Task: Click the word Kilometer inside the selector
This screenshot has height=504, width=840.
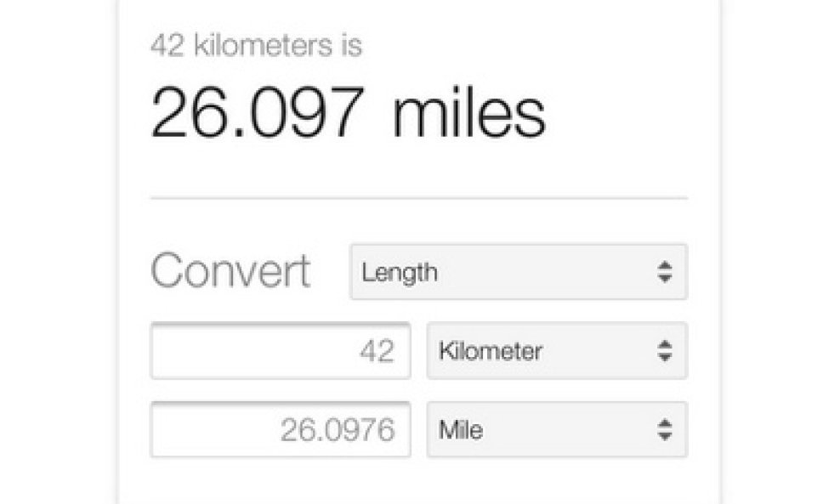Action: click(491, 351)
